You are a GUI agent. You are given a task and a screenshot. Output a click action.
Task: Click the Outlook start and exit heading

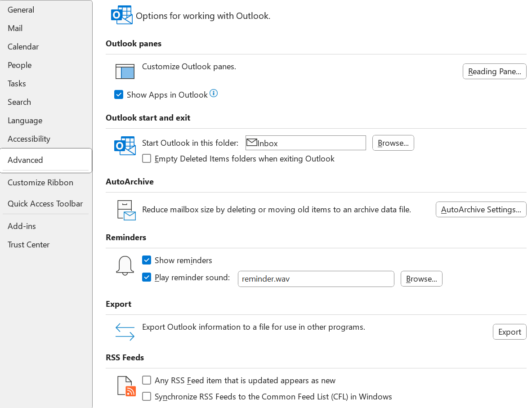[x=148, y=118]
